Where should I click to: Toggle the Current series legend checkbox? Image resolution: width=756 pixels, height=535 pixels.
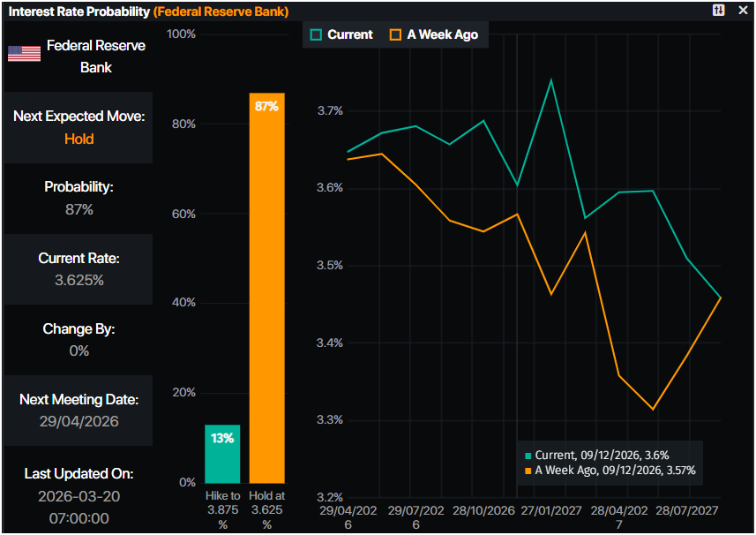(x=317, y=34)
